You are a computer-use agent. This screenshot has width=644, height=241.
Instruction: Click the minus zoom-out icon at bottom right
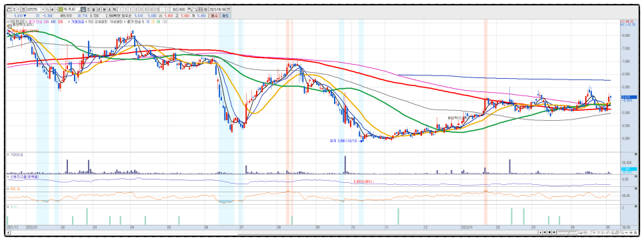(x=627, y=232)
